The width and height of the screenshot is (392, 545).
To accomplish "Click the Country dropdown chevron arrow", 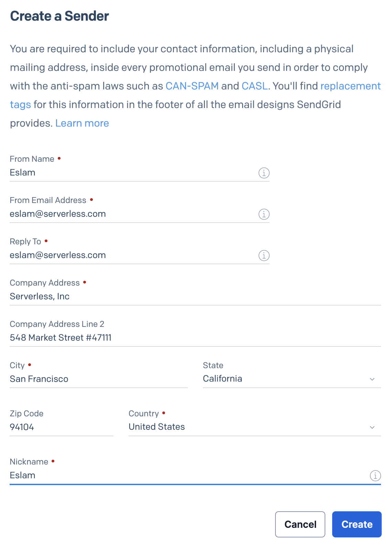I will 372,427.
